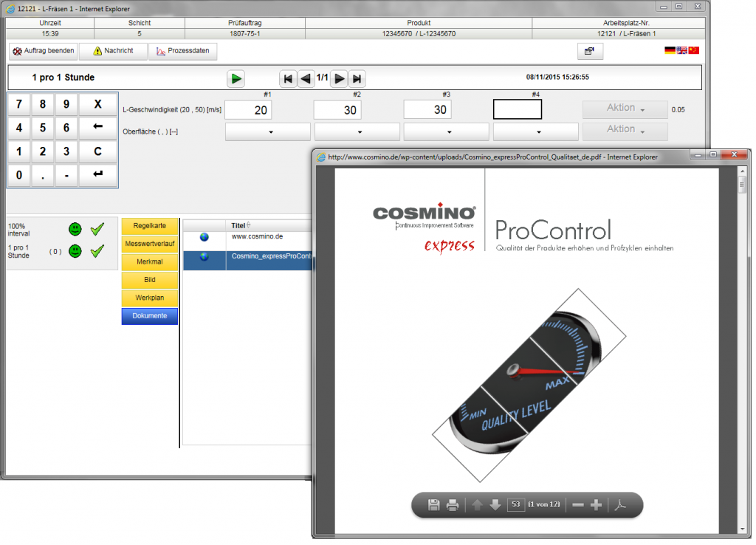The image size is (756, 545).
Task: Click the green play button
Action: [236, 78]
